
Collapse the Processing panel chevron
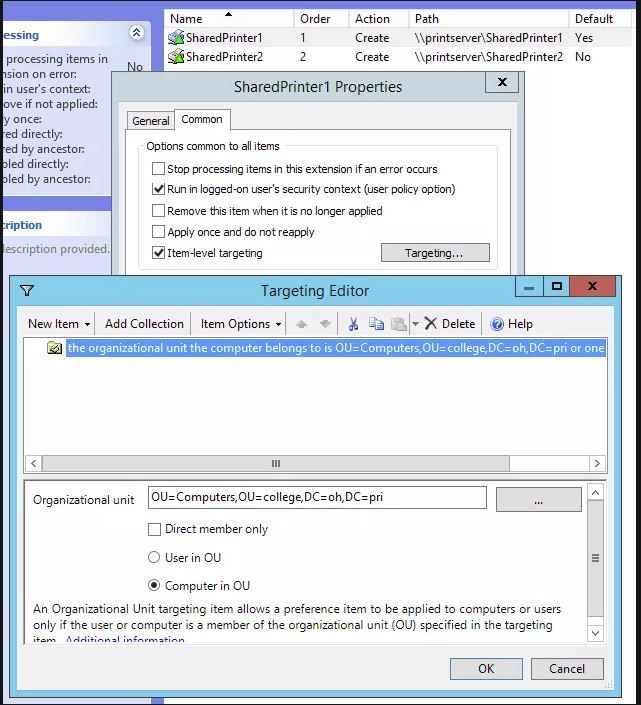pos(136,32)
